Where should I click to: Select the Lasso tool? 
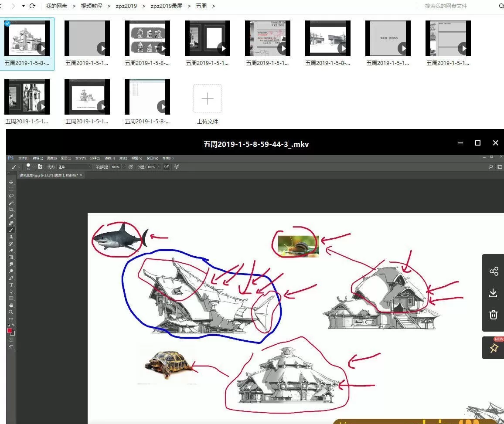click(x=11, y=195)
